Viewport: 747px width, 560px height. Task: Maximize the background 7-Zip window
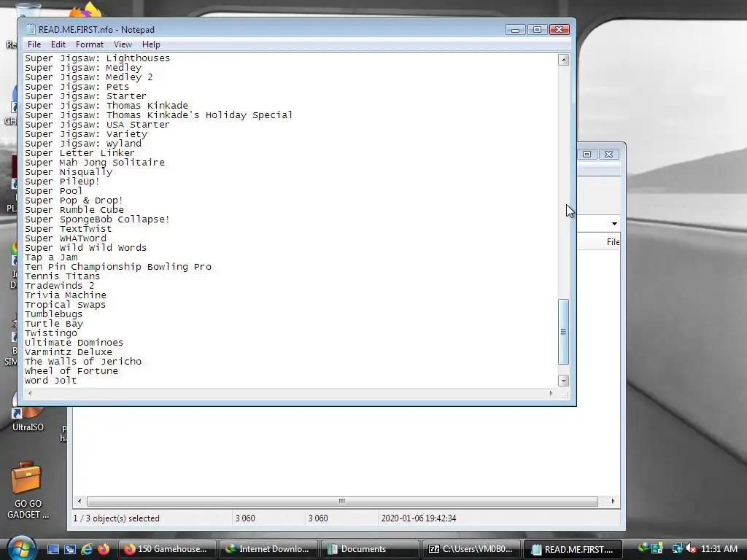(587, 154)
